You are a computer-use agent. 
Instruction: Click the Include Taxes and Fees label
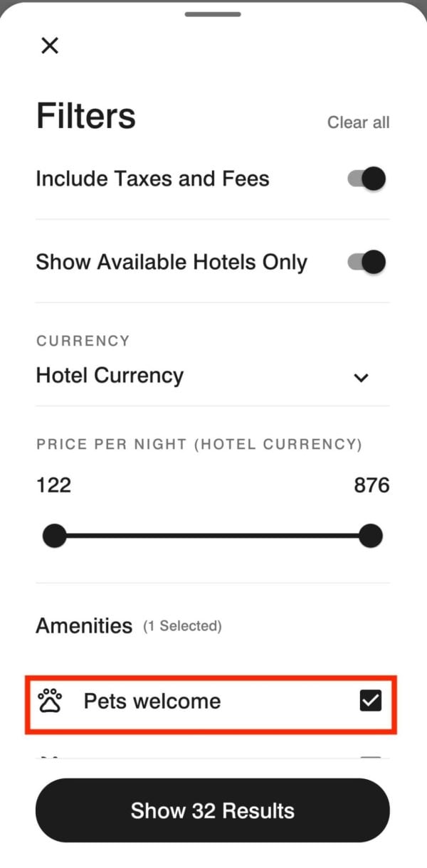pos(152,179)
